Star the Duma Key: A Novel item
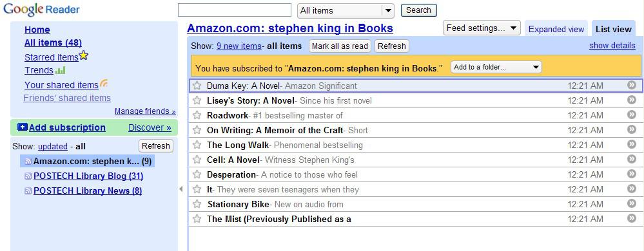644x251 pixels. point(197,86)
